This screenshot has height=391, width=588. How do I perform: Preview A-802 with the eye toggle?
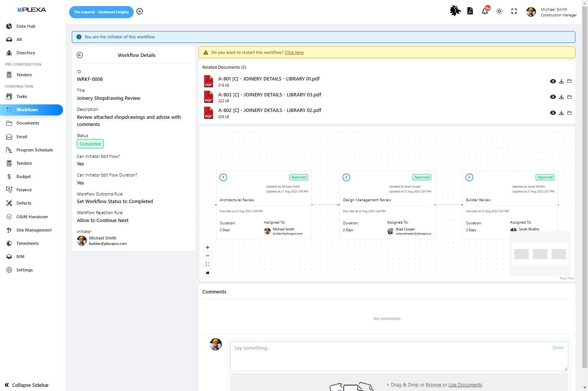[553, 113]
